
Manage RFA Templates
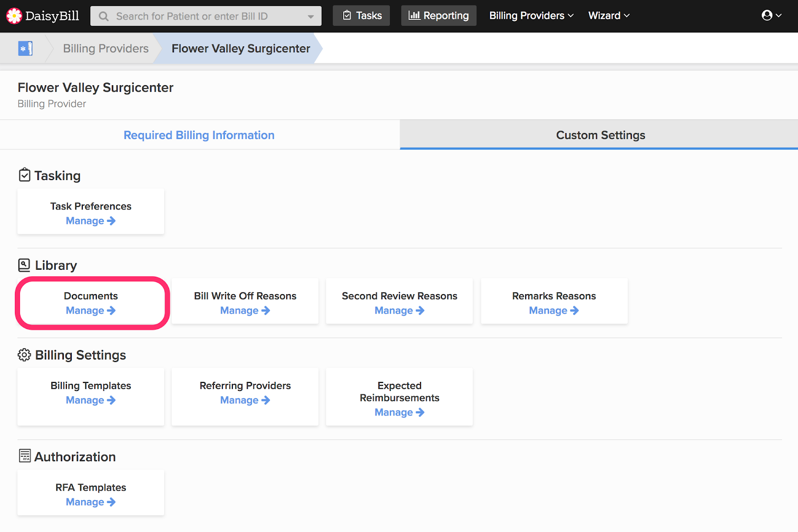(91, 502)
